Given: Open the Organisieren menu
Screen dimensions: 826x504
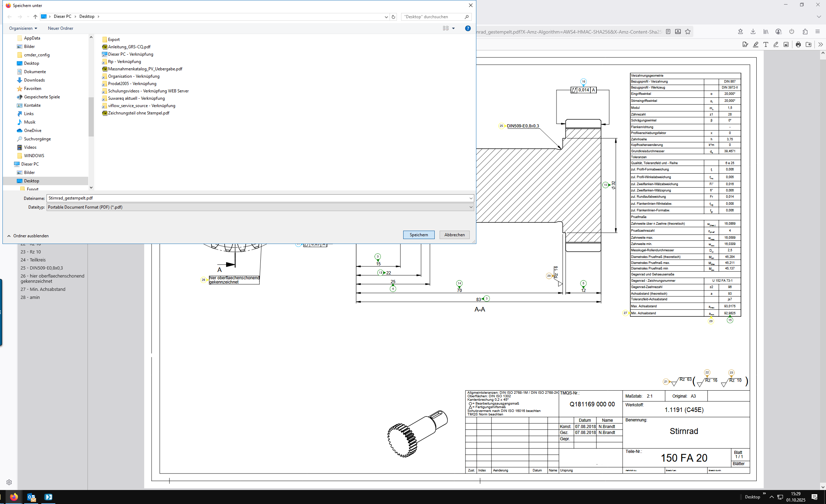Looking at the screenshot, I should tap(23, 28).
